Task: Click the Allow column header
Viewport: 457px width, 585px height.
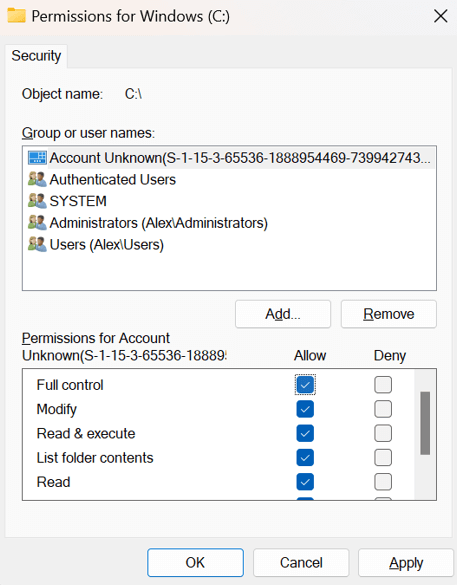Action: pyautogui.click(x=310, y=355)
